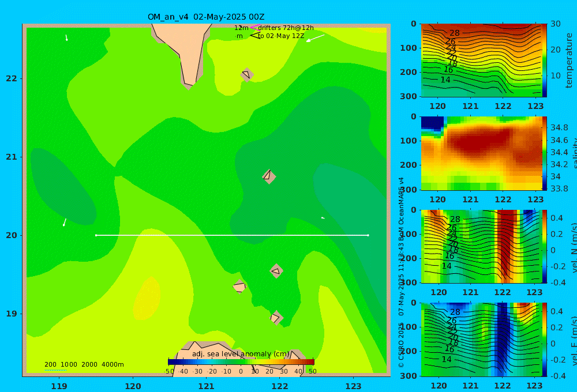The height and width of the screenshot is (392, 577).
Task: Click the 'temperature' axis label
Action: (569, 61)
